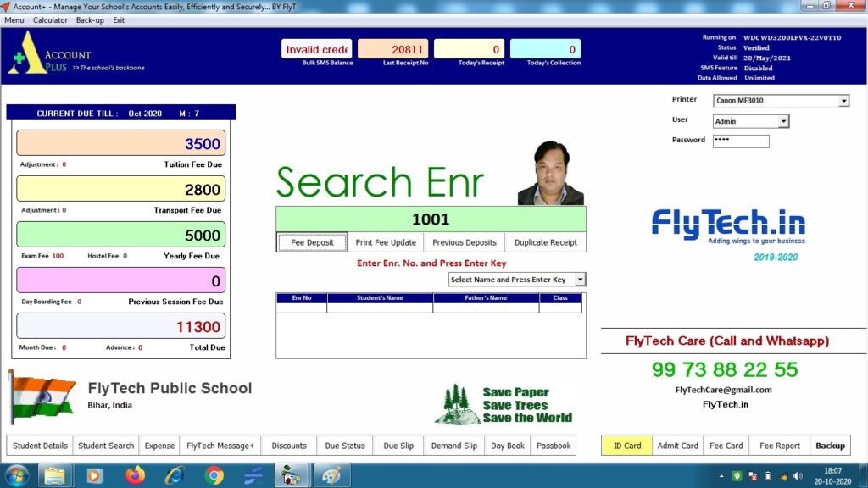
Task: Show hidden system tray icons arrow
Action: click(721, 476)
